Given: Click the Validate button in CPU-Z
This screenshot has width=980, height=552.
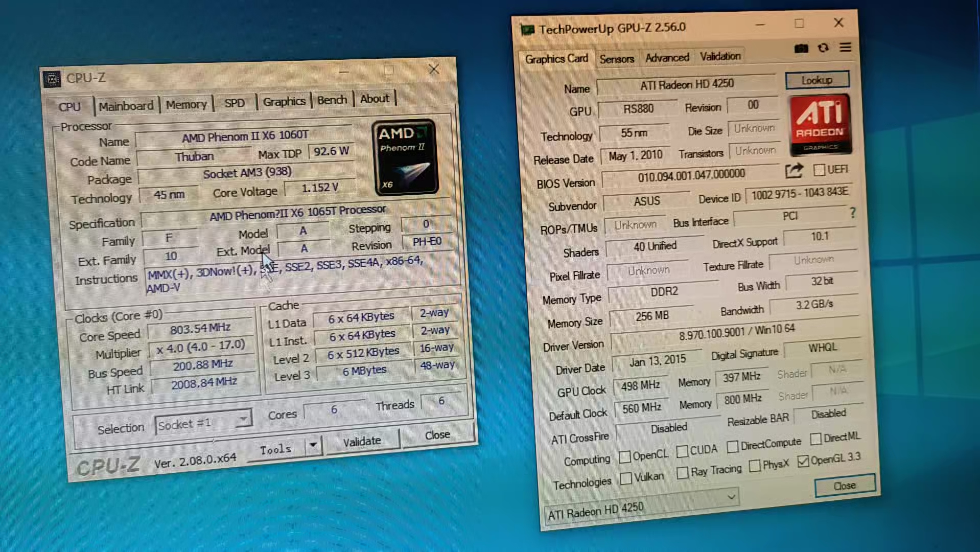Looking at the screenshot, I should [362, 441].
